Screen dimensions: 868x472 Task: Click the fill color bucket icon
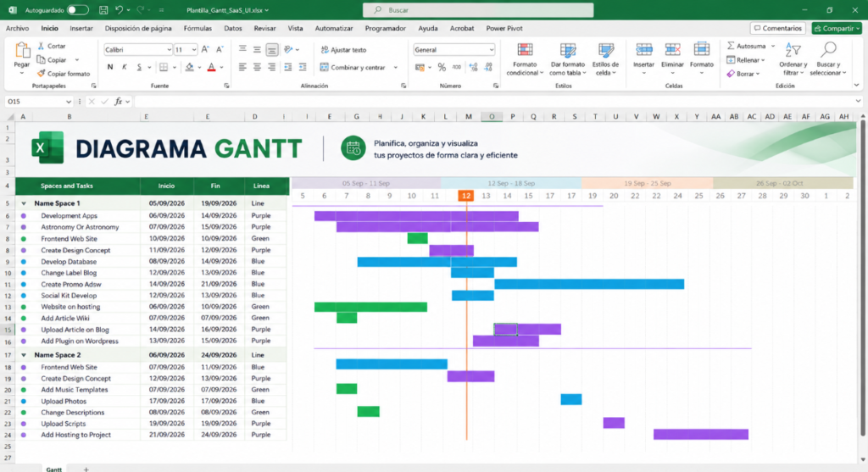(x=189, y=67)
